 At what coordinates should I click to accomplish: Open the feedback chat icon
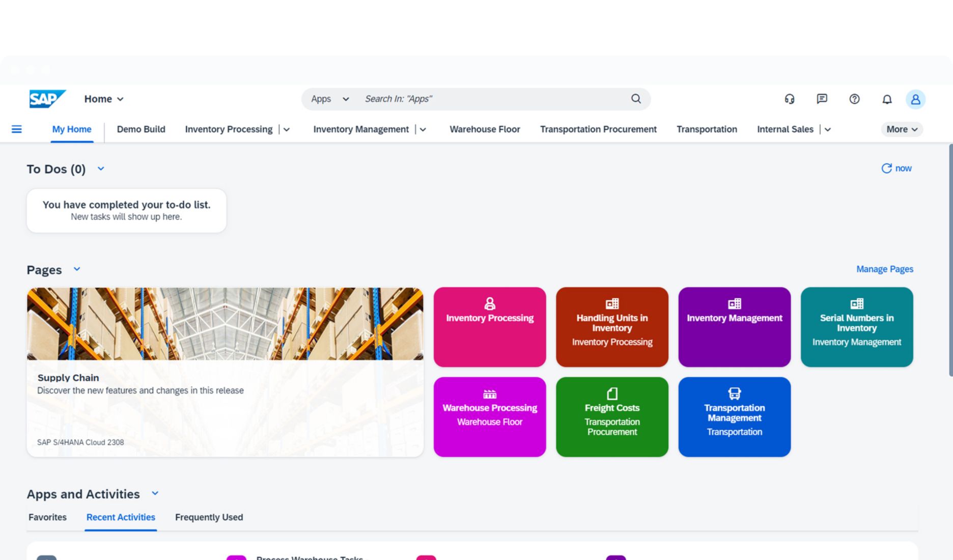pyautogui.click(x=822, y=99)
